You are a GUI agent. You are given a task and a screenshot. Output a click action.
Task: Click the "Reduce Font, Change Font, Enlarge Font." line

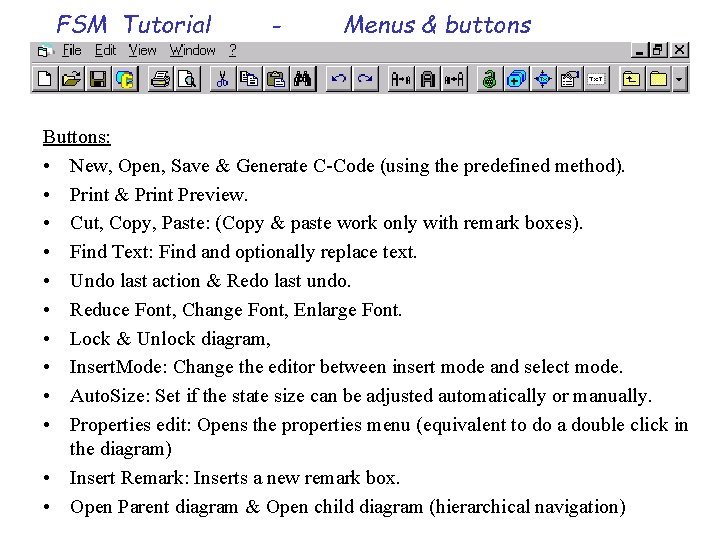(236, 310)
